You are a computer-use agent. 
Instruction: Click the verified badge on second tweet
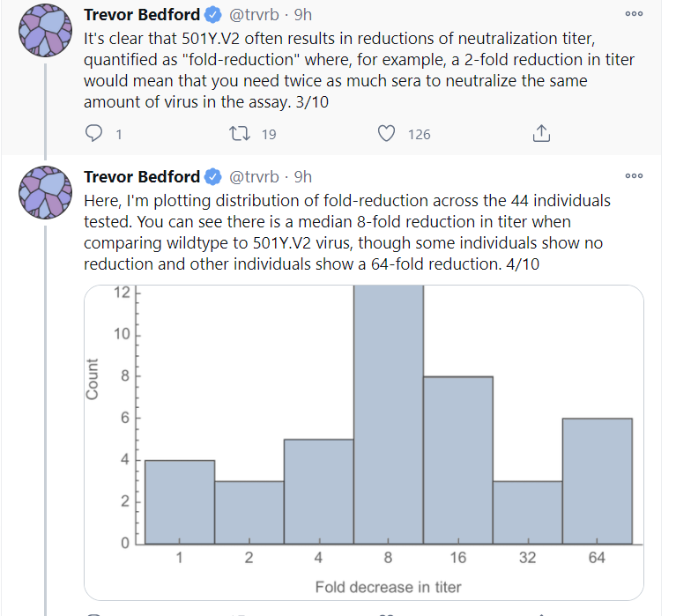(213, 177)
